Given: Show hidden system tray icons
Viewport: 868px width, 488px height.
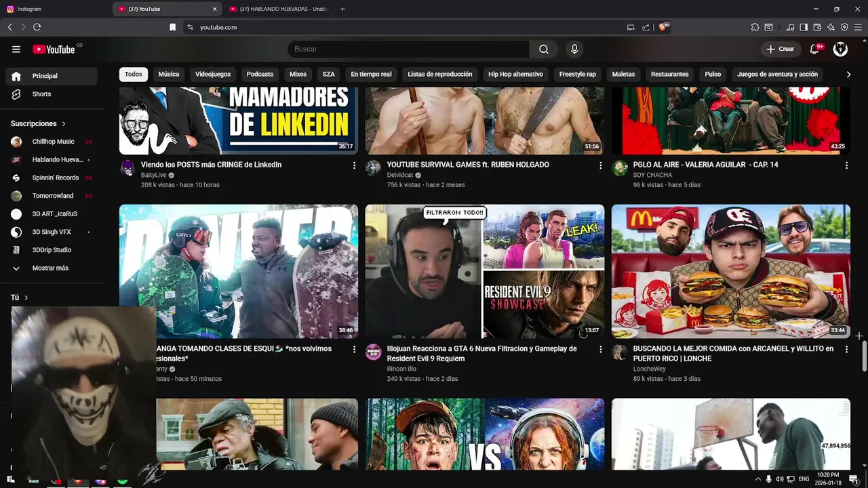Looking at the screenshot, I should pyautogui.click(x=758, y=479).
